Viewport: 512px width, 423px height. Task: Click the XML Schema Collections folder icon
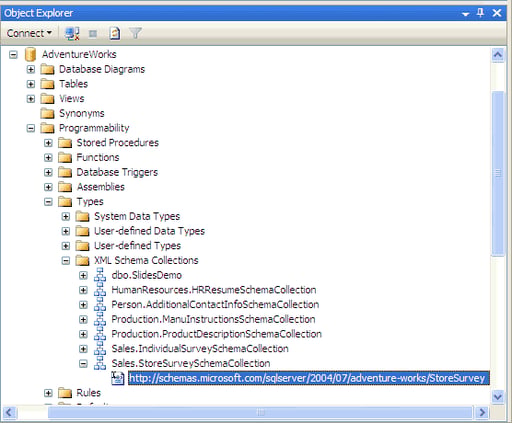[82, 260]
